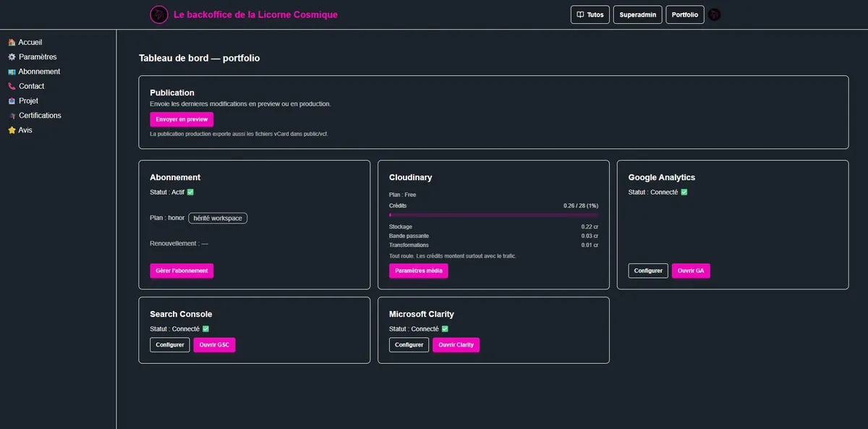Viewport: 868px width, 429px height.
Task: Select Projet in the sidebar
Action: [28, 101]
